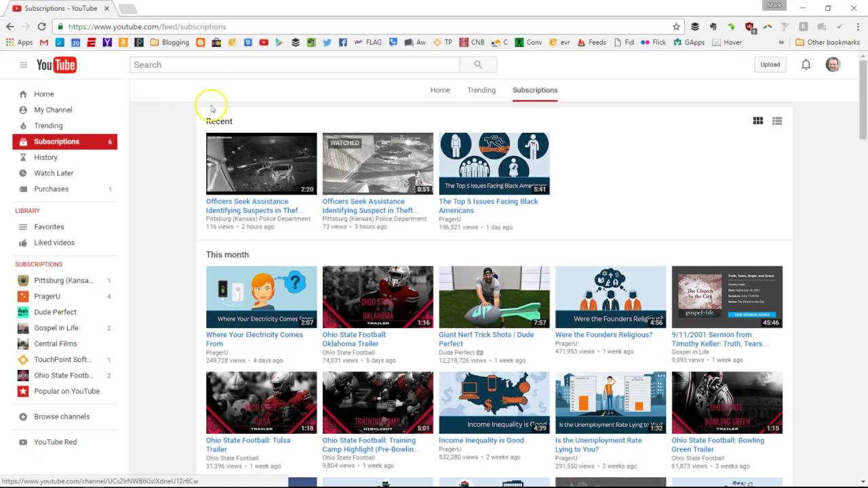Click the Buffer extension icon
The height and width of the screenshot is (488, 868).
[695, 26]
